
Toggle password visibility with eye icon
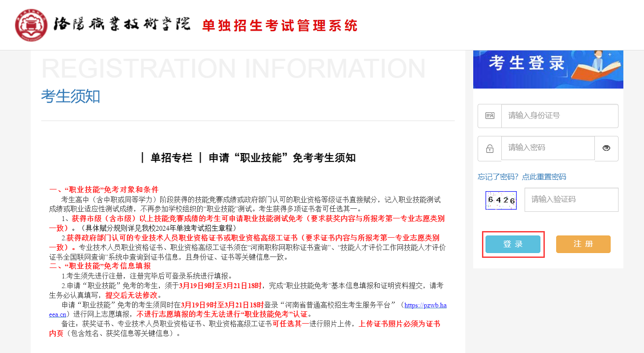(x=606, y=148)
